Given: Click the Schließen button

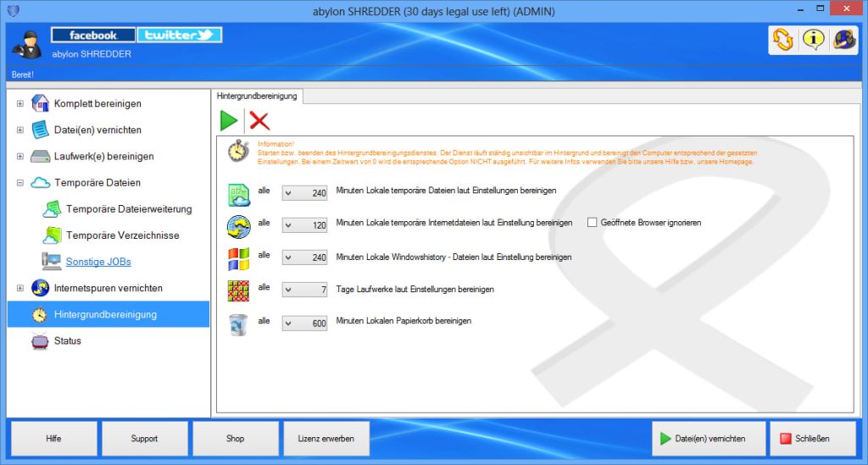Looking at the screenshot, I should pos(813,439).
